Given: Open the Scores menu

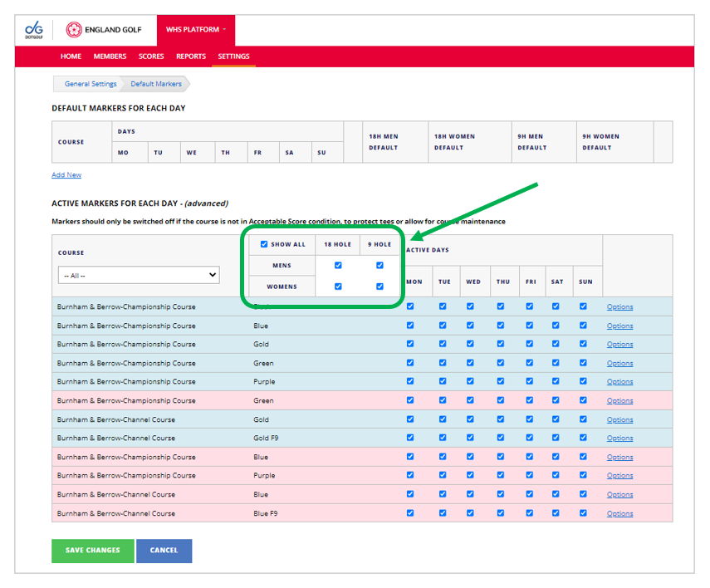Looking at the screenshot, I should point(151,56).
